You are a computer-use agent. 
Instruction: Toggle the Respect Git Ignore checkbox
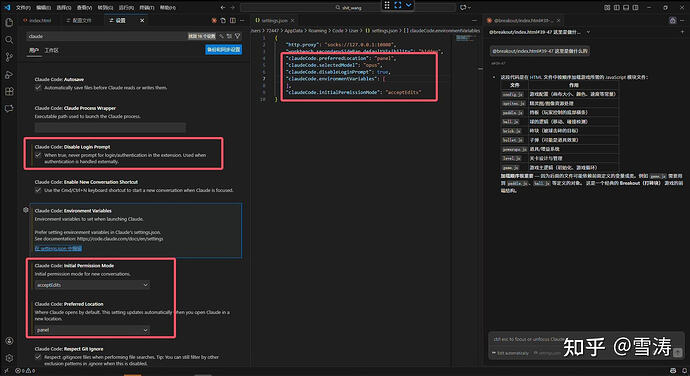pos(38,357)
